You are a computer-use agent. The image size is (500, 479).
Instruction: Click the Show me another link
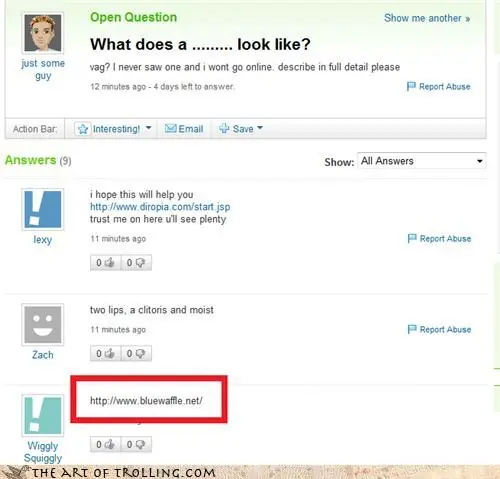pos(427,18)
